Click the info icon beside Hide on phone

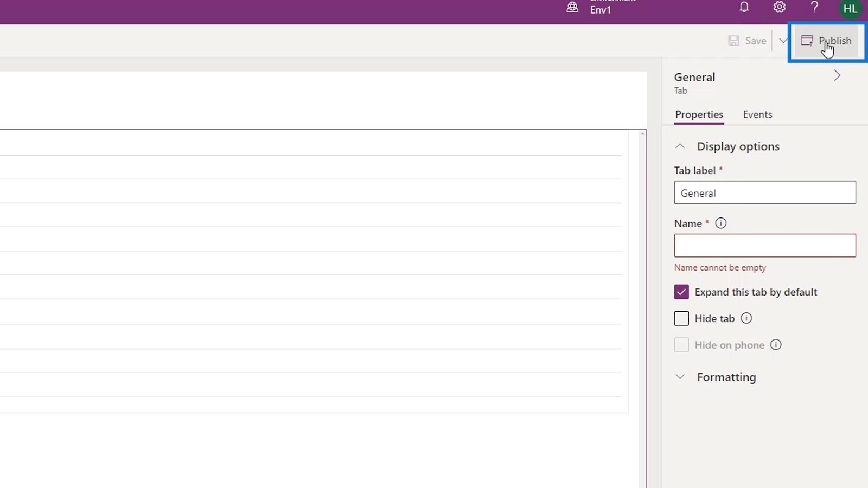(776, 345)
